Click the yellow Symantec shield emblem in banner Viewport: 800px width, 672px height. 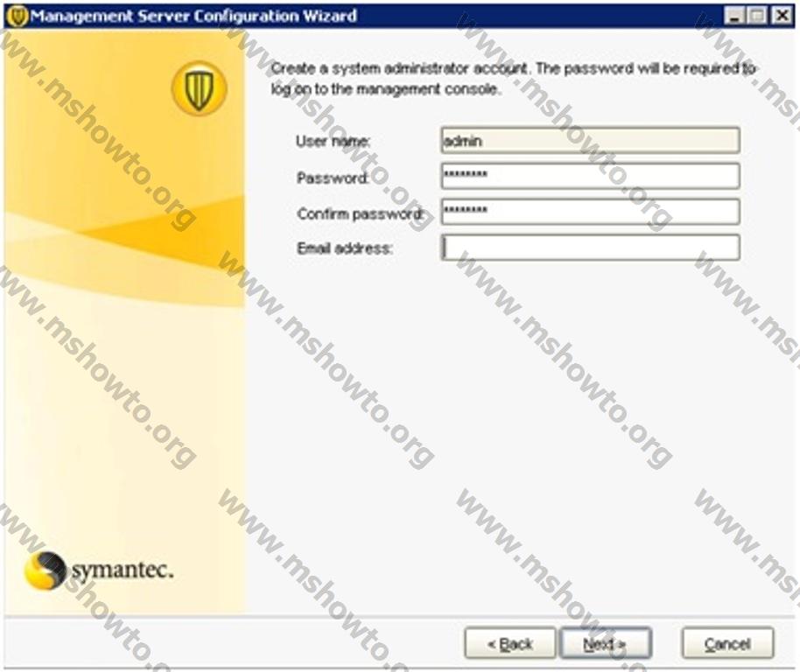(x=199, y=88)
